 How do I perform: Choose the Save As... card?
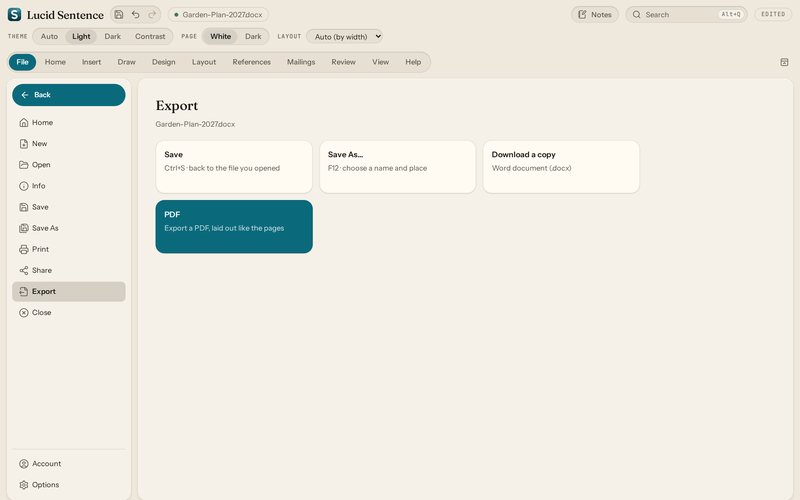397,167
